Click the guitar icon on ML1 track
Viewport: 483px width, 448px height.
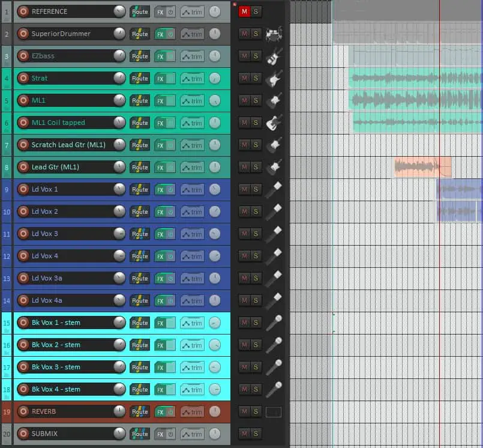click(x=274, y=100)
